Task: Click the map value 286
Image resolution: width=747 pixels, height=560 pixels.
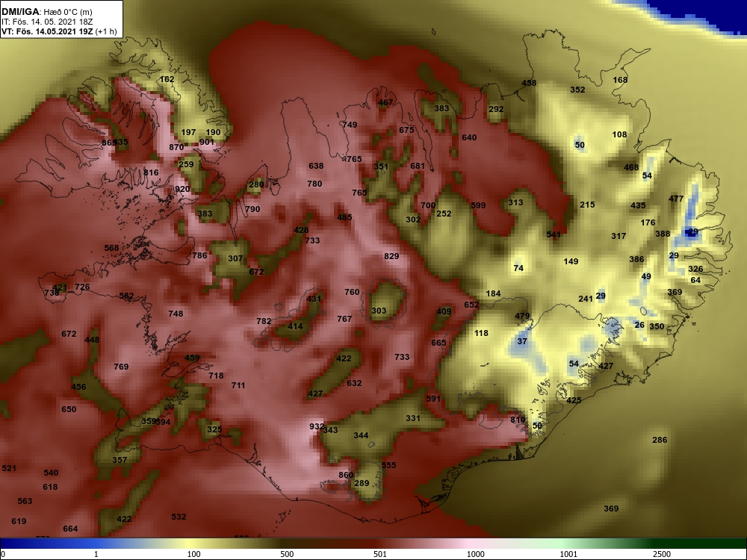Action: pos(660,440)
